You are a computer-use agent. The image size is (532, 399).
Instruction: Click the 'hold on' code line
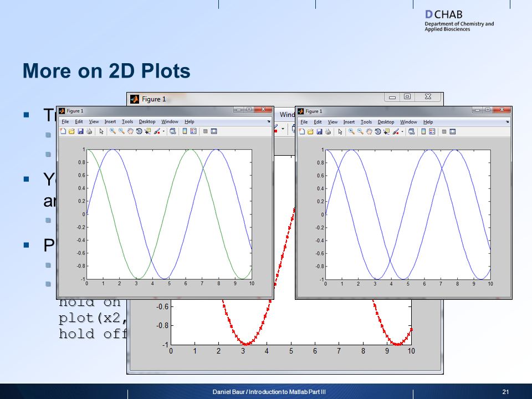point(90,302)
